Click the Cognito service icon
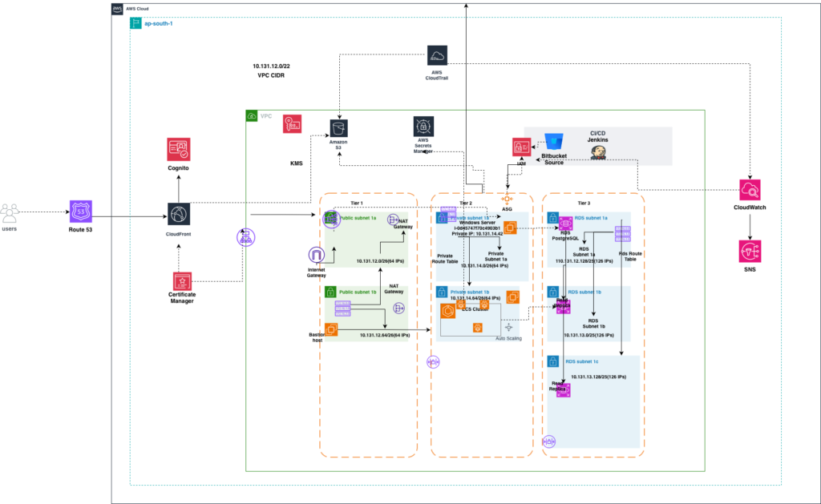 pyautogui.click(x=179, y=149)
